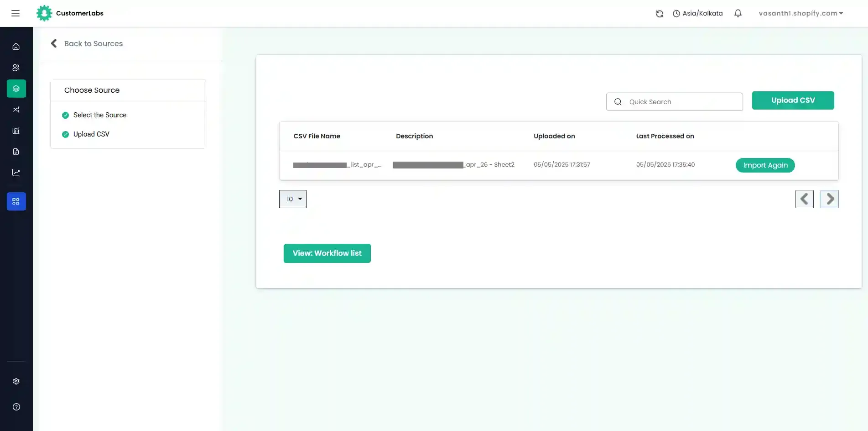Image resolution: width=868 pixels, height=431 pixels.
Task: Click the Quick Search field
Action: [674, 102]
